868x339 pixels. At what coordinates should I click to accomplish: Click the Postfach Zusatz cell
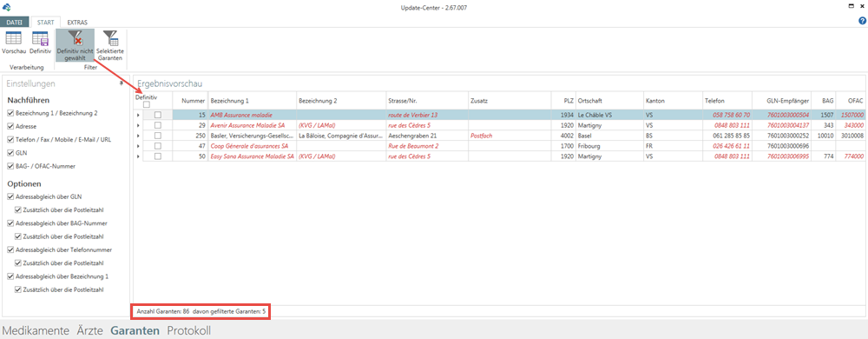[x=510, y=135]
